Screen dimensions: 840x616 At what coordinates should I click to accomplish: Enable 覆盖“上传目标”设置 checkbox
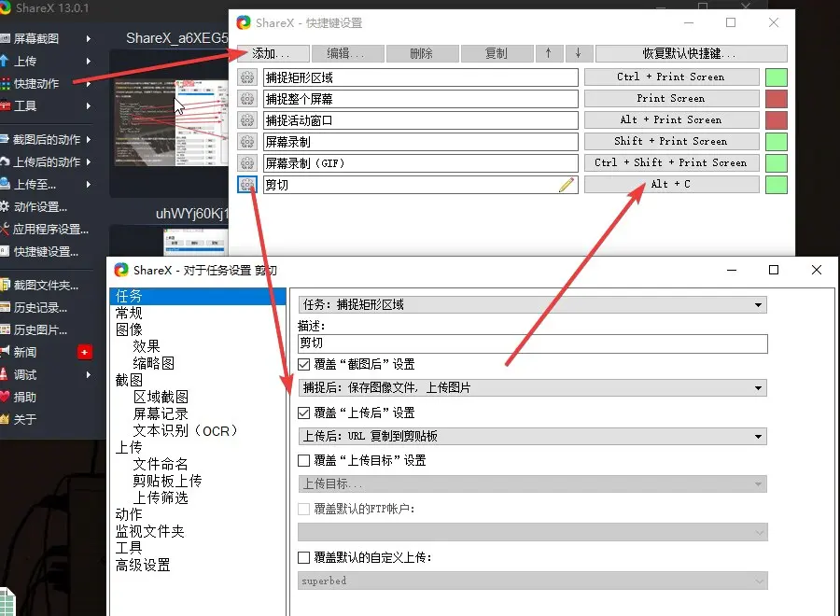pyautogui.click(x=303, y=460)
